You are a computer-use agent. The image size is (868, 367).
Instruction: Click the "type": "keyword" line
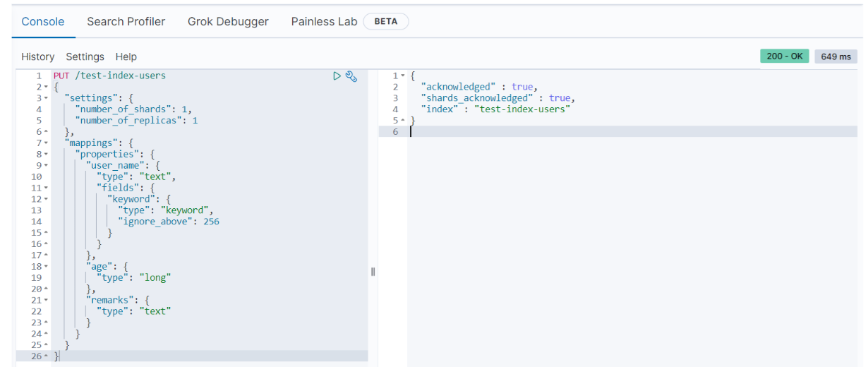pos(166,210)
